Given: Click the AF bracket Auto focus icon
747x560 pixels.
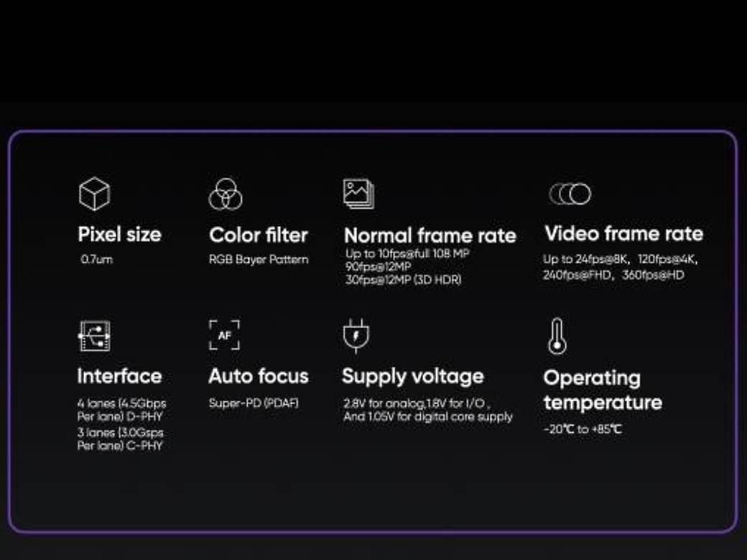Looking at the screenshot, I should [224, 335].
